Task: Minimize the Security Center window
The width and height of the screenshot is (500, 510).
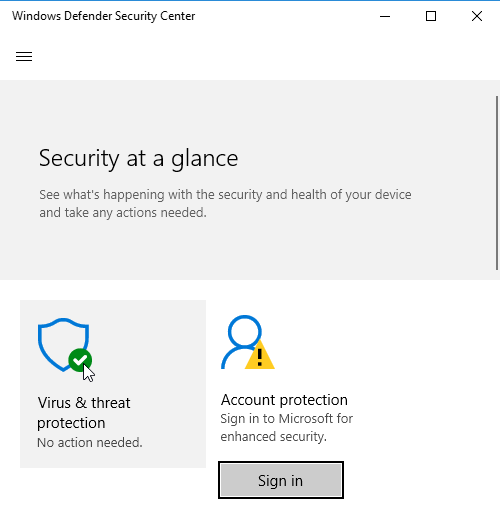Action: point(385,16)
